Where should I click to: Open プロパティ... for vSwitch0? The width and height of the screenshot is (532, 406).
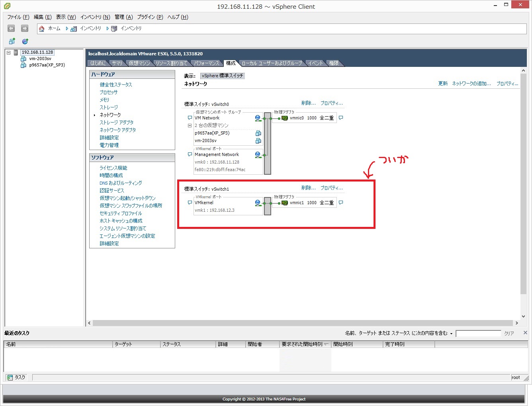(x=332, y=103)
